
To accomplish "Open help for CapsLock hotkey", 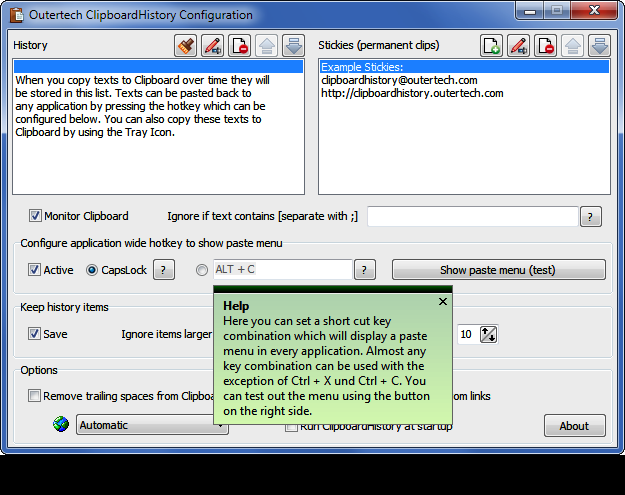I will coord(164,270).
